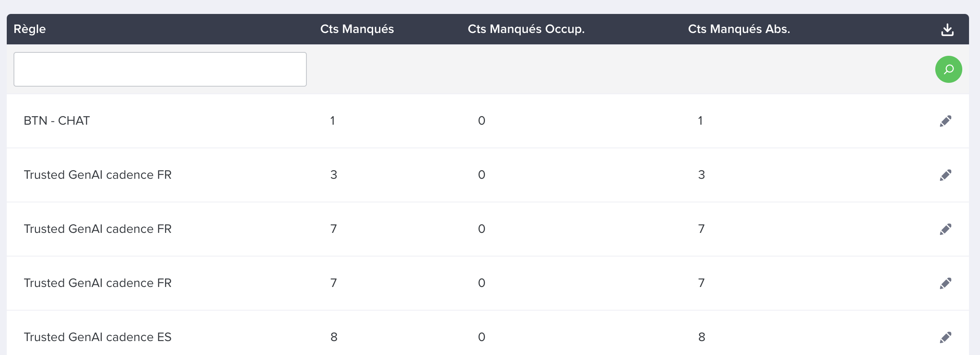The image size is (980, 355).
Task: Edit the BTN - CHAT rule
Action: [945, 121]
